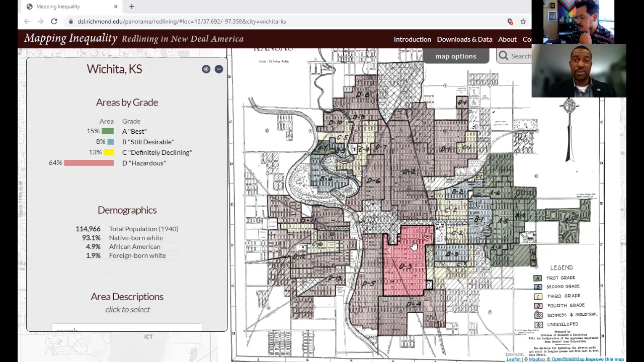Click the Improve this map link

(605, 359)
